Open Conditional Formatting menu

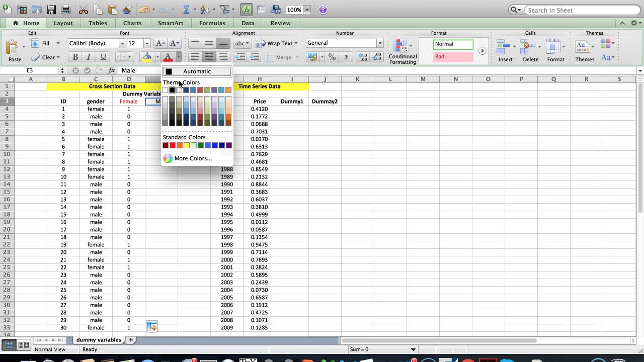click(x=403, y=52)
